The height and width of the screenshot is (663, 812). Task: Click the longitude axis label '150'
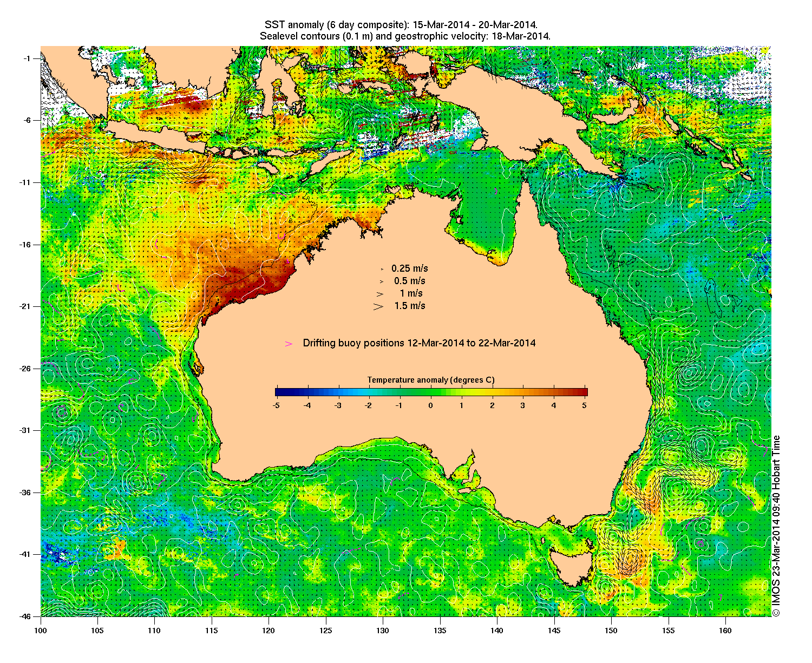click(x=611, y=631)
